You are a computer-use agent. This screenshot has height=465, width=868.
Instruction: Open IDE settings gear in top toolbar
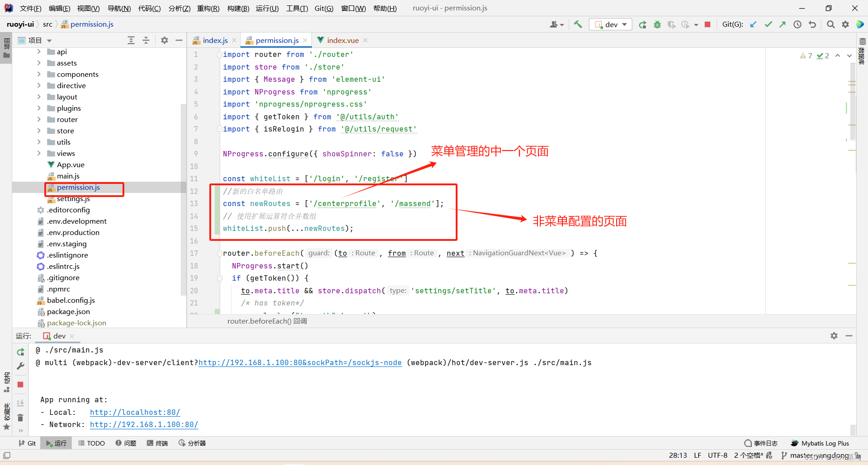[845, 24]
